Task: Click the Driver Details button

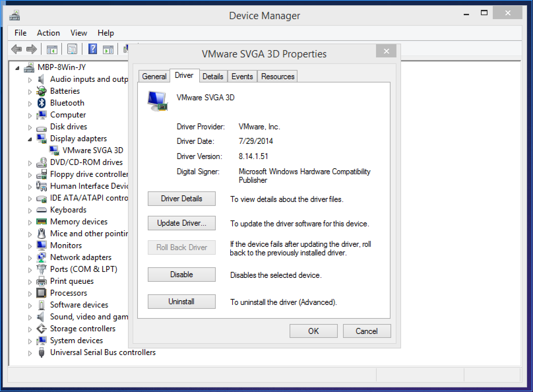Action: 181,199
